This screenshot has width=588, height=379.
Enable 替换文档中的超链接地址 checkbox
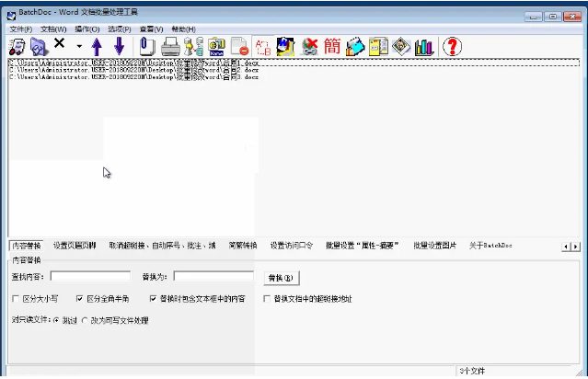(x=267, y=299)
